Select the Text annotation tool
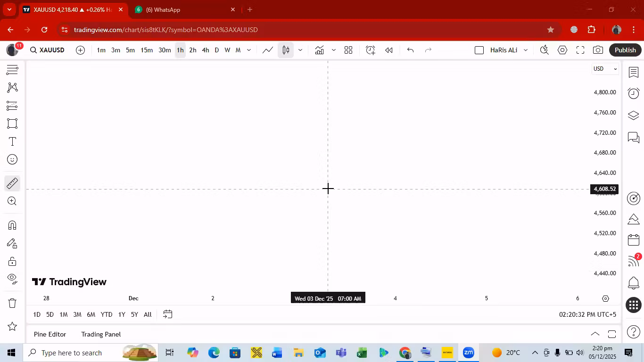Viewport: 644px width, 362px height. [x=12, y=141]
